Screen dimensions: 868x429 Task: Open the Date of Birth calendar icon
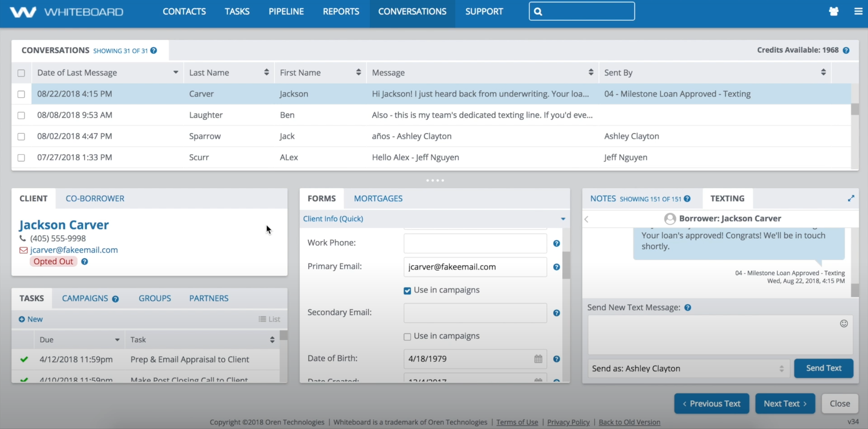click(538, 359)
